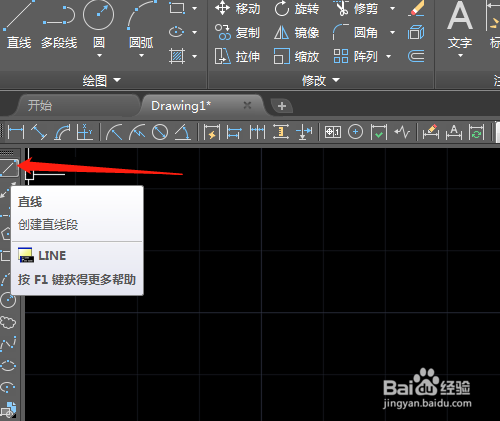
Task: Select the arc length dimension tool
Action: (x=62, y=132)
